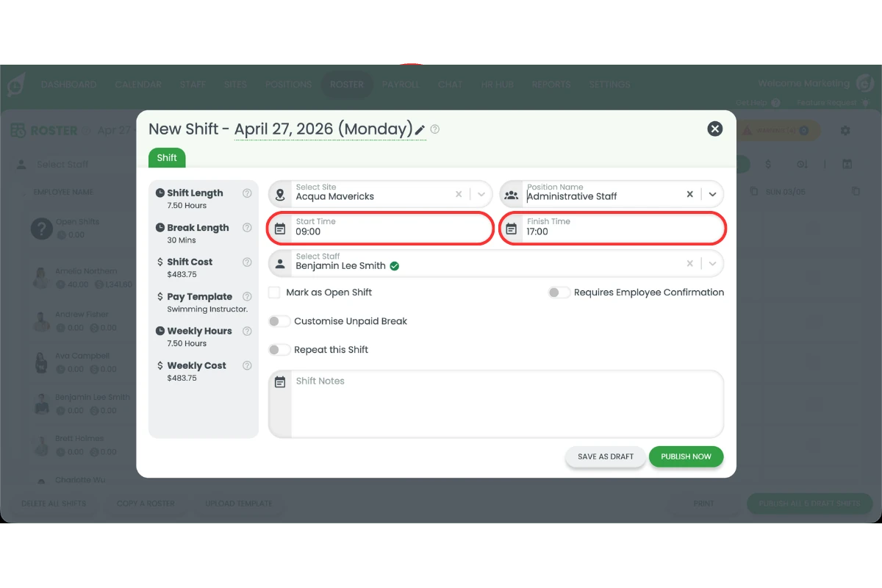Click Delete All Shifts in background
This screenshot has width=882, height=588.
click(54, 503)
